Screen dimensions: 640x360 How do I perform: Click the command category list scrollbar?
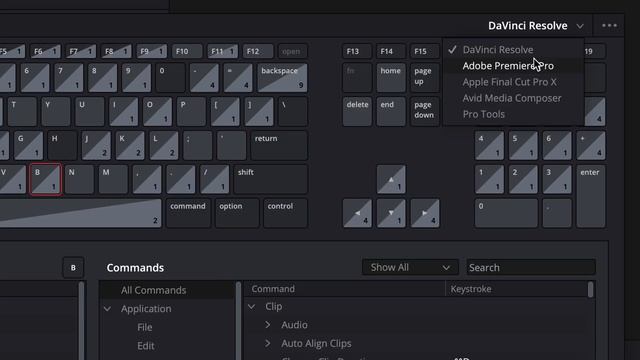pos(238,320)
